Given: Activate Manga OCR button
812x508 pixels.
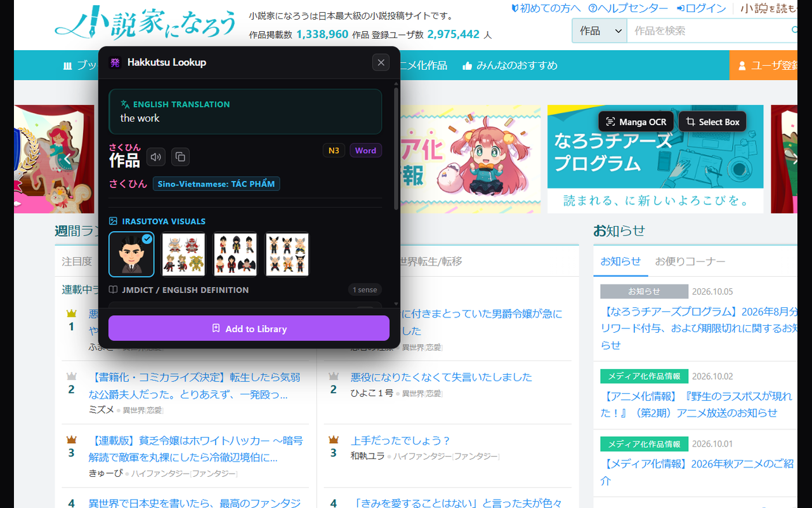Looking at the screenshot, I should point(636,122).
